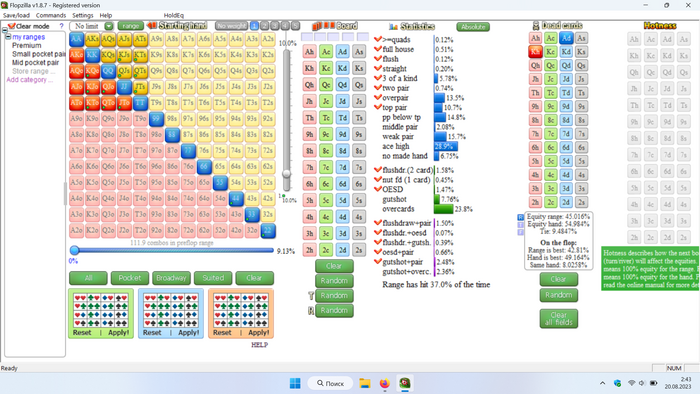Select 7c in the Board card grid
700x394 pixels.
pyautogui.click(x=326, y=167)
